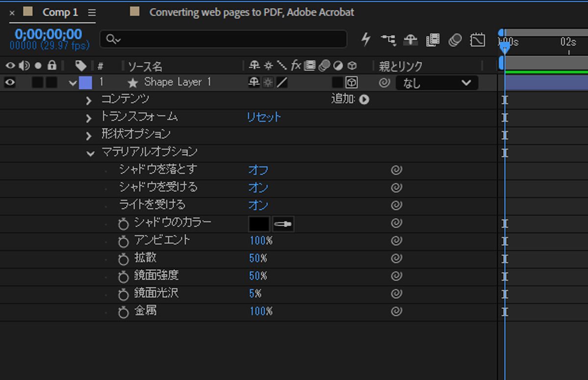
Task: Click the pick whip for ライトを受ける
Action: click(396, 205)
